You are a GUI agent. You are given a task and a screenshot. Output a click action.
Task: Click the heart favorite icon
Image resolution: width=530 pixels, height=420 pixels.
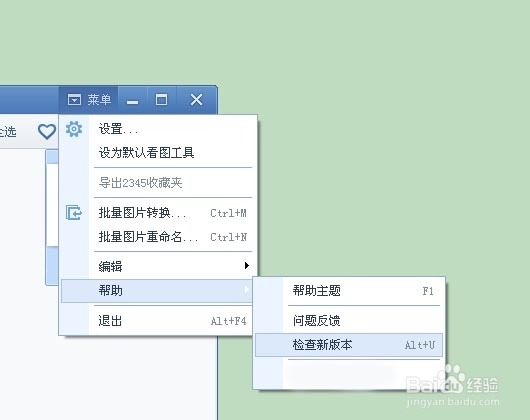click(x=47, y=131)
